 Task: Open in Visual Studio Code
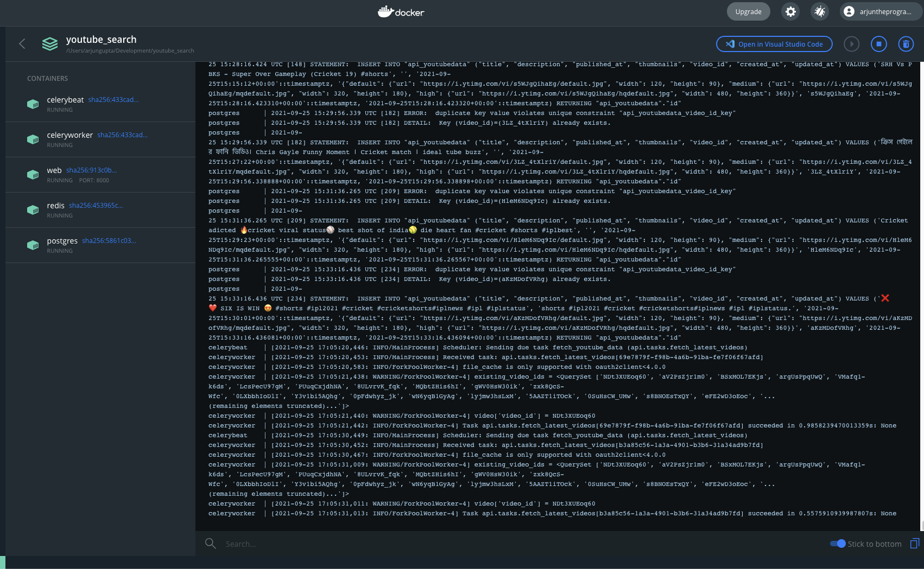click(x=774, y=44)
